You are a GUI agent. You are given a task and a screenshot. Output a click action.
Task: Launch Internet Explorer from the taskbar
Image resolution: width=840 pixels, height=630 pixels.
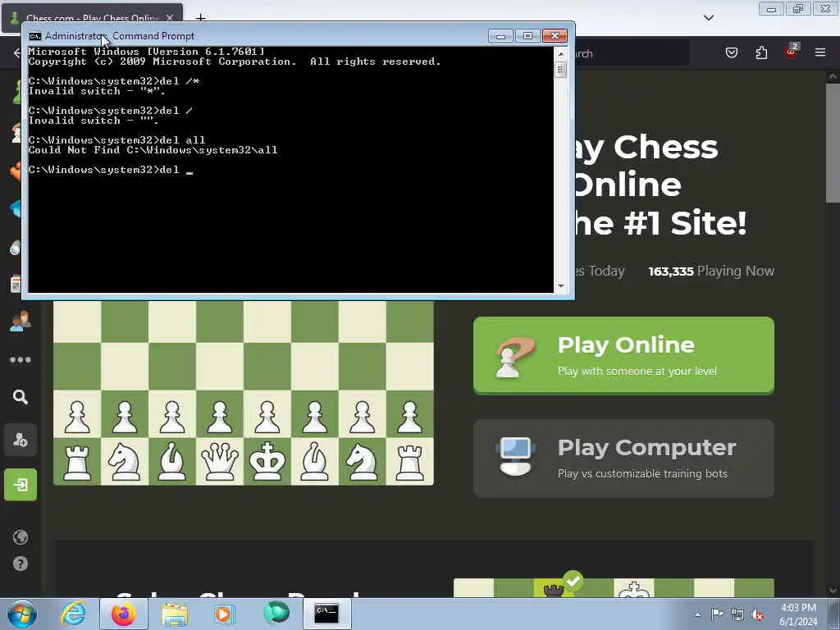pos(73,614)
